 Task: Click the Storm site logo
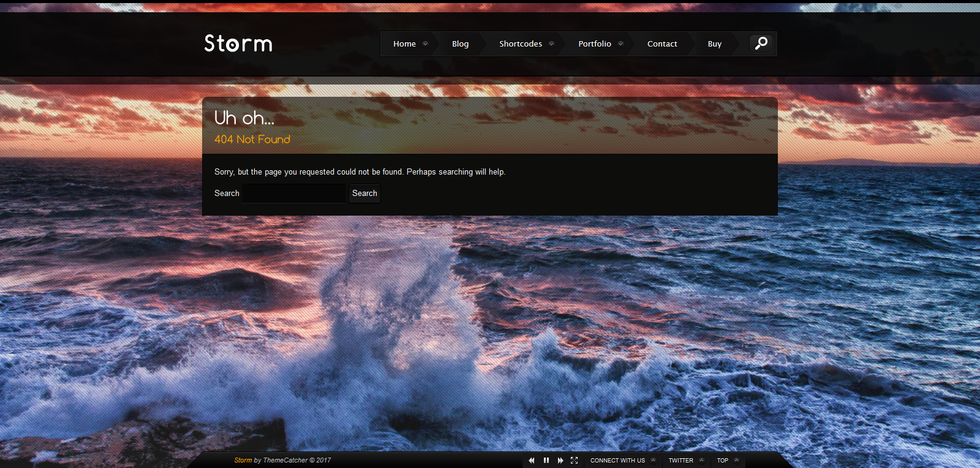click(x=238, y=43)
